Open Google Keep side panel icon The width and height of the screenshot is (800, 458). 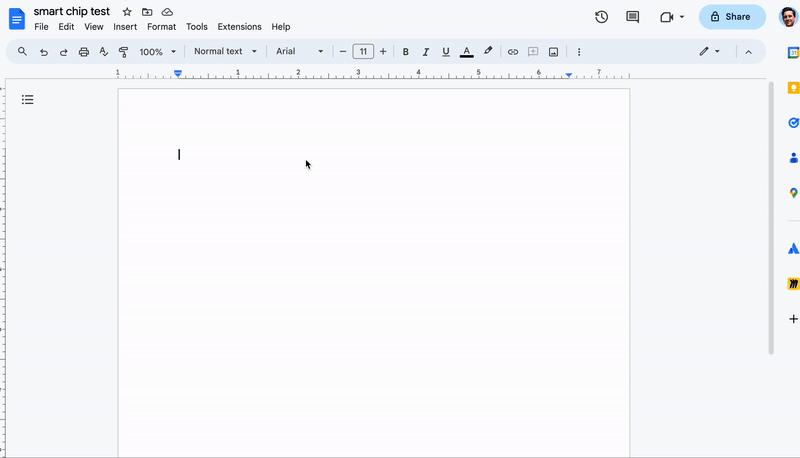tap(793, 88)
